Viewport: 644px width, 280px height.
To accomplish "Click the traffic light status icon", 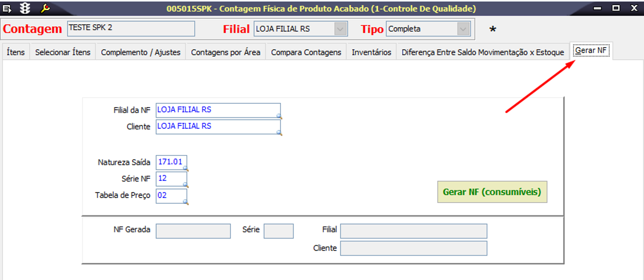I will [25, 8].
